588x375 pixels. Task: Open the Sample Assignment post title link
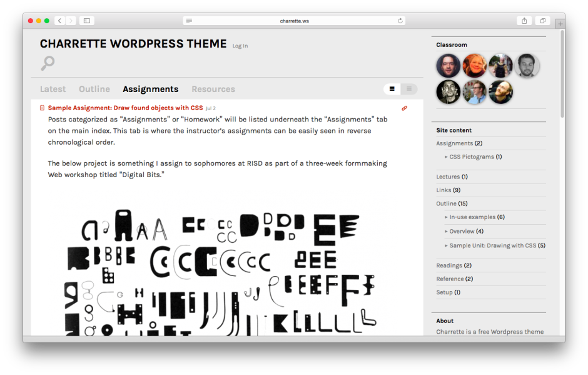[x=125, y=108]
